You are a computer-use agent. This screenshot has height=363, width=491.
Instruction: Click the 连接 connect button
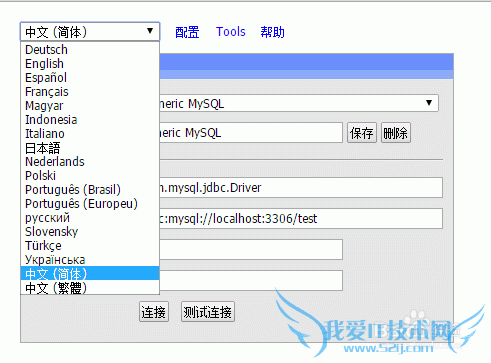[x=154, y=312]
